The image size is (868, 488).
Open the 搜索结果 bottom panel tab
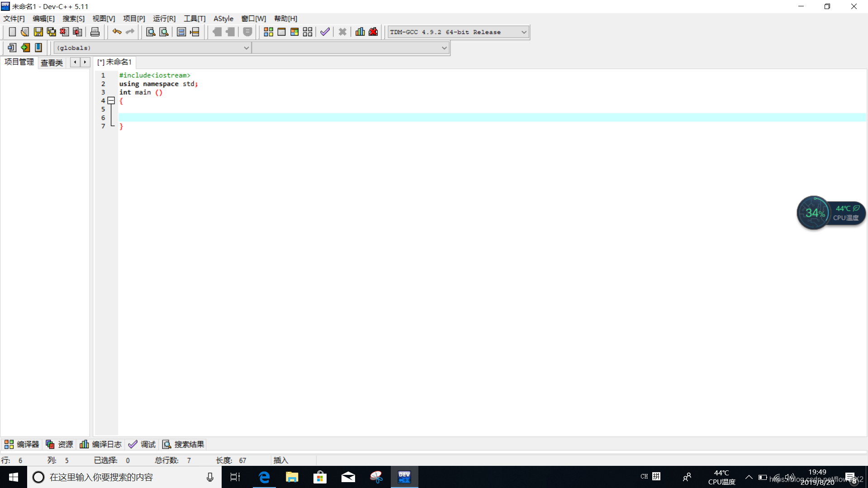[x=183, y=444]
